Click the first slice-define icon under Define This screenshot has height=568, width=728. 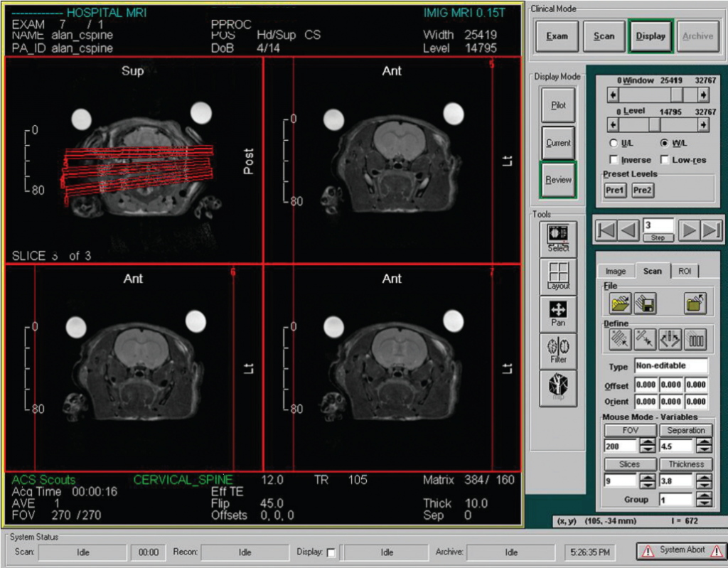[620, 339]
